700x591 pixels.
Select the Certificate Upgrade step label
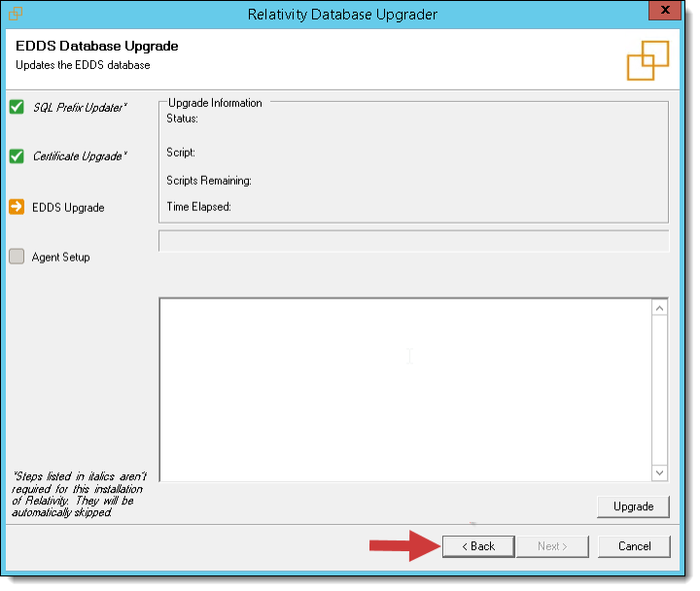[80, 156]
